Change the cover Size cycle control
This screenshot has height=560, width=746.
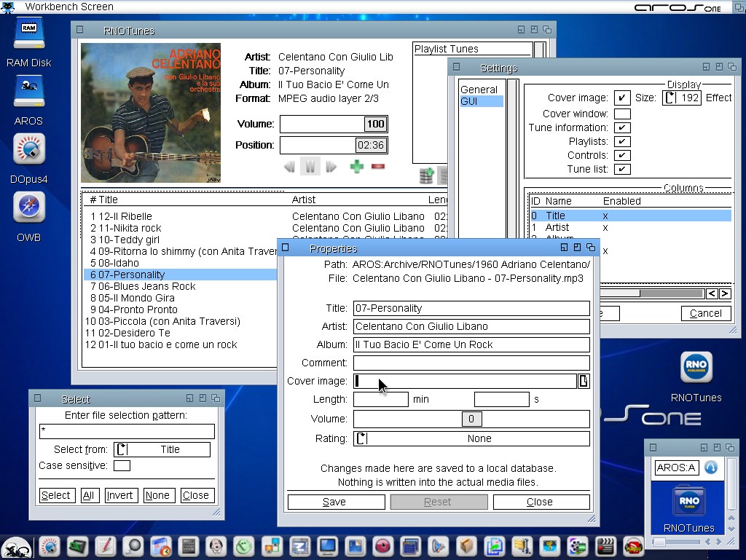681,98
